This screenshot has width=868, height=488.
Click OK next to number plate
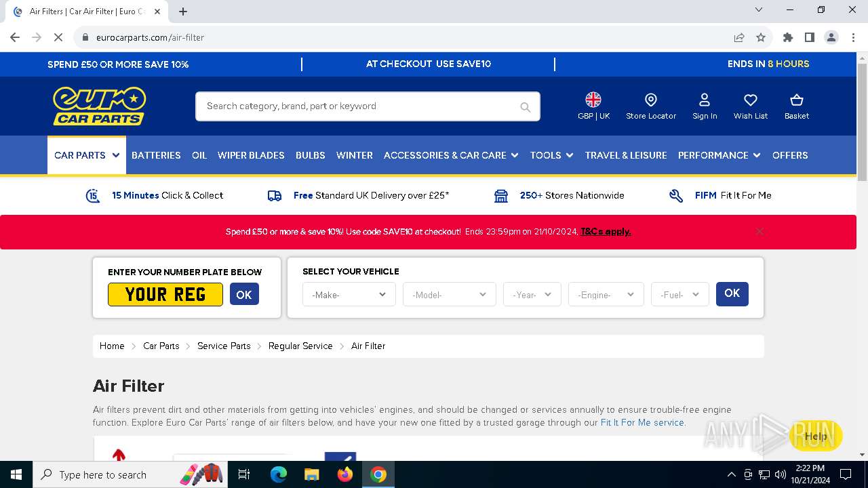(x=244, y=294)
